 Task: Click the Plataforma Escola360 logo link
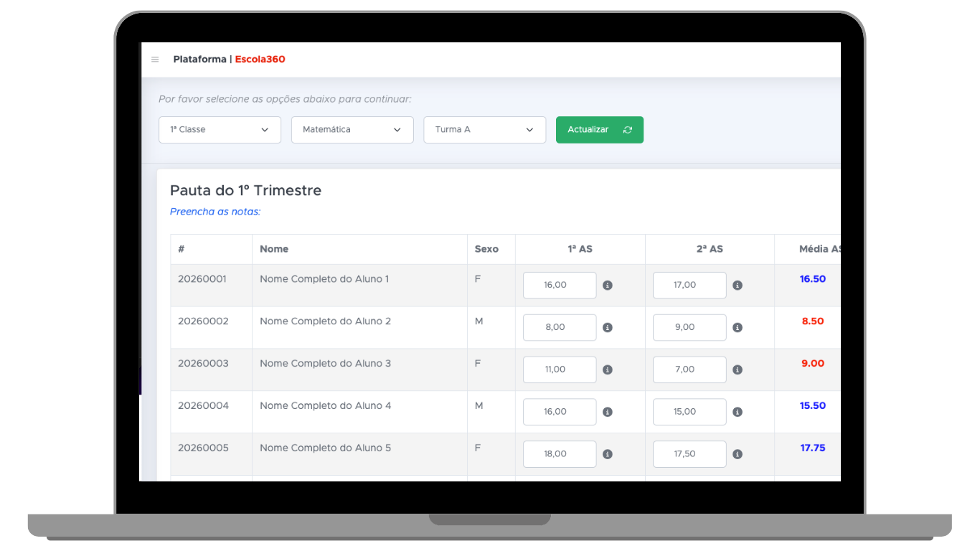tap(229, 60)
